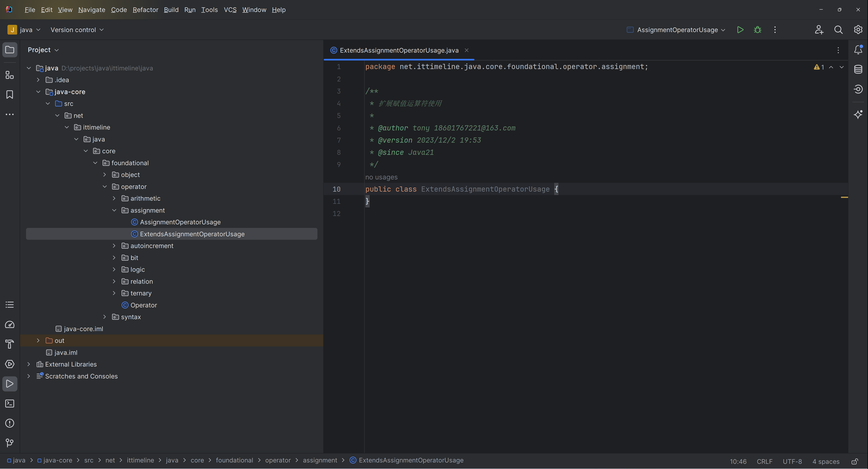Open the Build menu
This screenshot has height=469, width=868.
pos(171,10)
